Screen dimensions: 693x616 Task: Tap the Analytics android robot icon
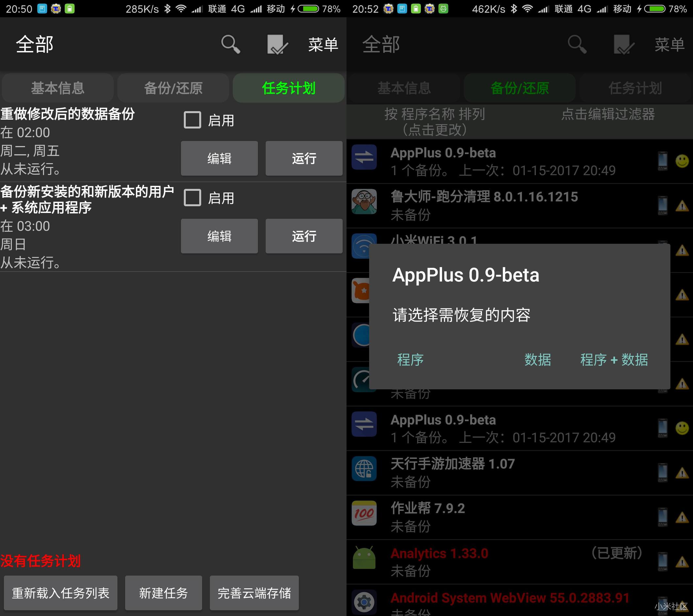pos(364,558)
